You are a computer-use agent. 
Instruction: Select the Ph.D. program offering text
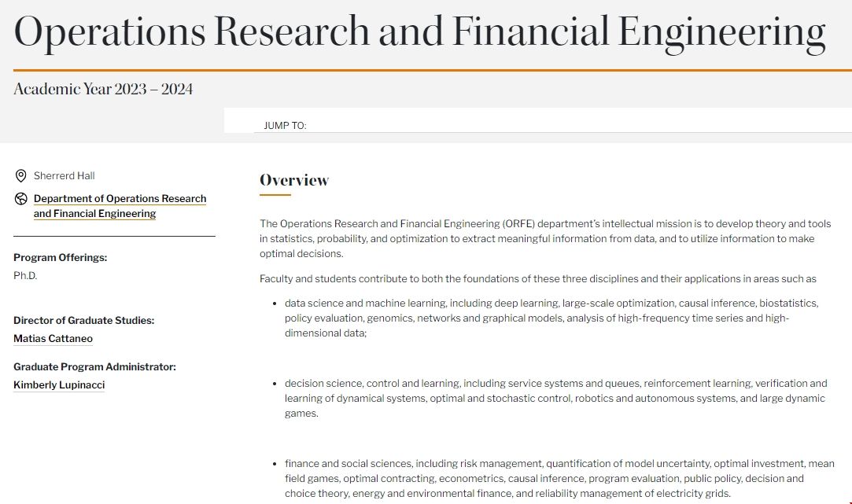[25, 276]
